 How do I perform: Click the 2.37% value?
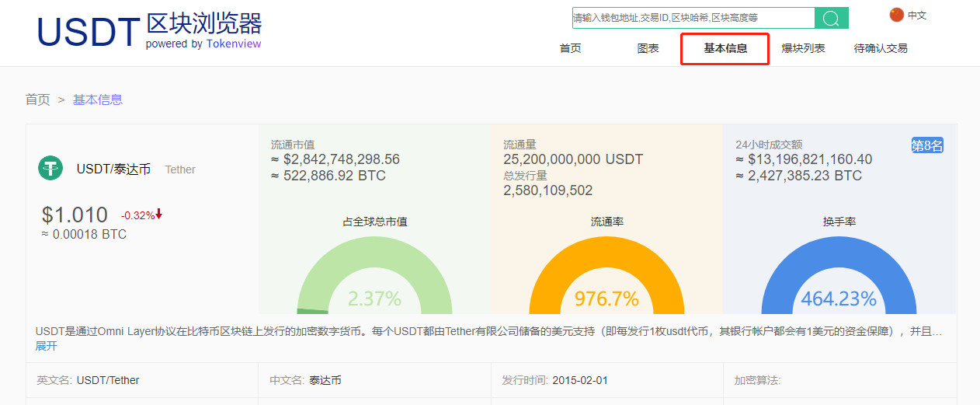(x=374, y=299)
